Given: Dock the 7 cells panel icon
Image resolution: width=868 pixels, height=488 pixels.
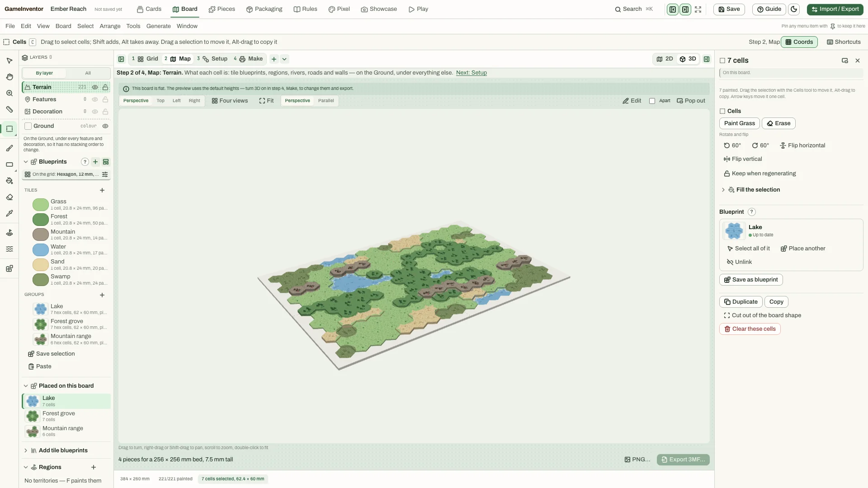Looking at the screenshot, I should tap(844, 61).
